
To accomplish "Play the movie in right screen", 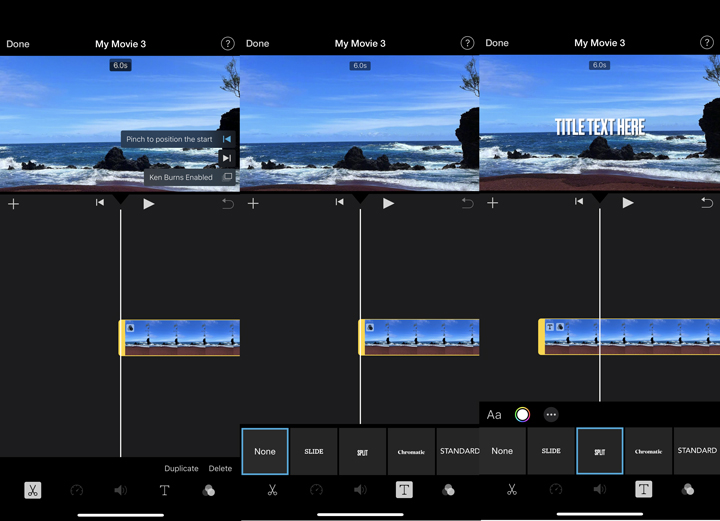I will (628, 203).
